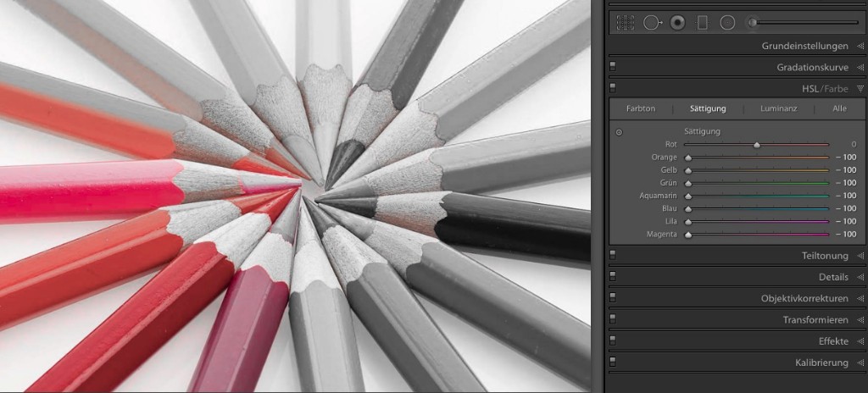This screenshot has height=393, width=868.
Task: Click the Farbe mode label
Action: [836, 88]
